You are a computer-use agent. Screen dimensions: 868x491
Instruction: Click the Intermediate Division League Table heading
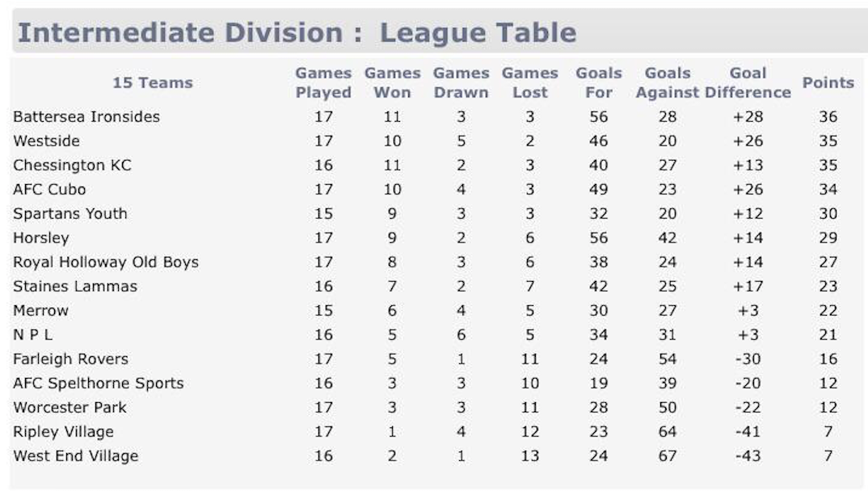coord(297,33)
